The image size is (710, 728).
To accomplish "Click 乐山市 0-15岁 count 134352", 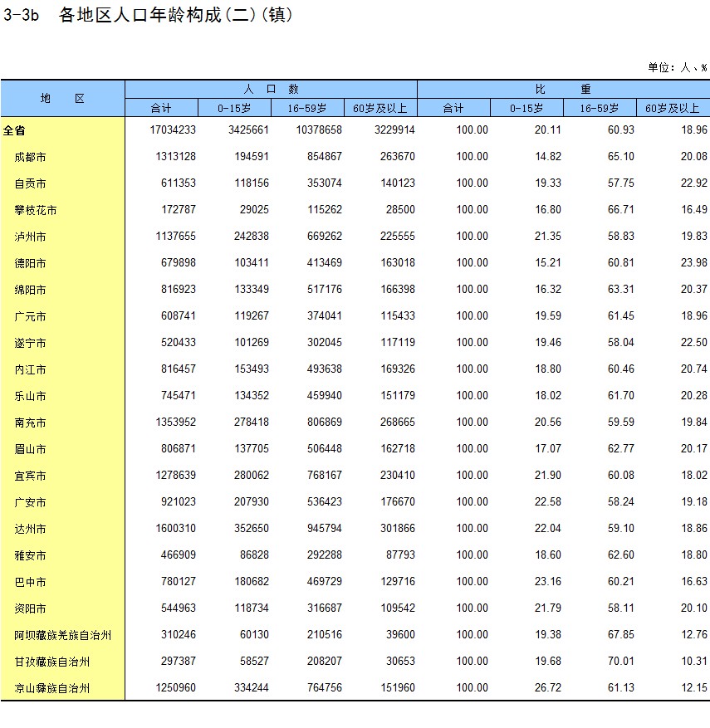I will tap(252, 396).
